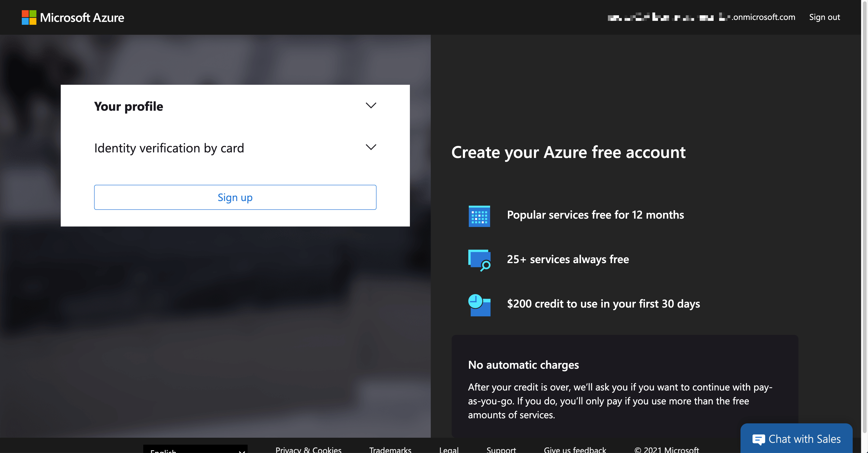Click the calendar icon for 12 months free
Screen dimensions: 868x453
tap(479, 216)
